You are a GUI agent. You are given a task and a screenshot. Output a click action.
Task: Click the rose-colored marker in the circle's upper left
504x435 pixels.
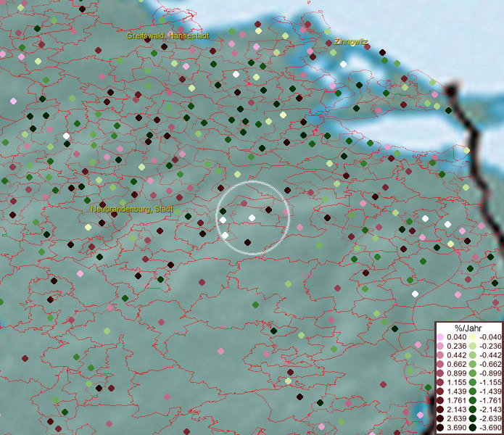244,202
